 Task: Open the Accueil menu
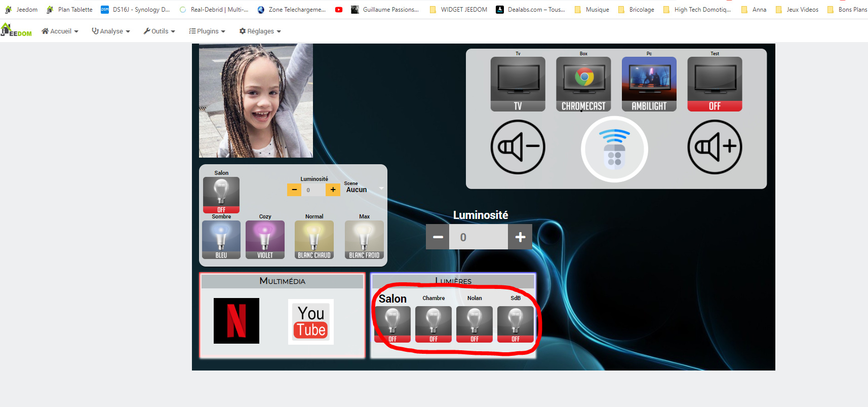60,31
